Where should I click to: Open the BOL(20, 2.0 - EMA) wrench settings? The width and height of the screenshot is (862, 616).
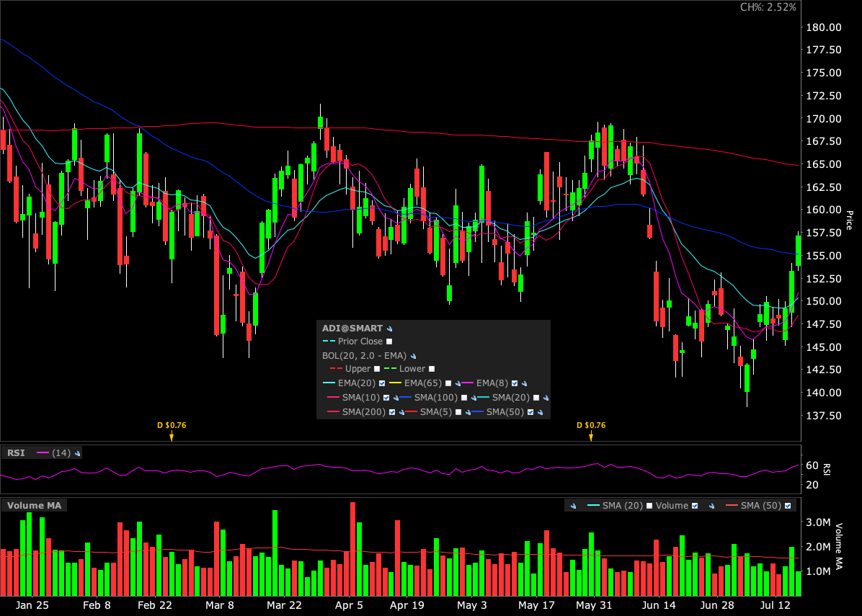[x=413, y=356]
